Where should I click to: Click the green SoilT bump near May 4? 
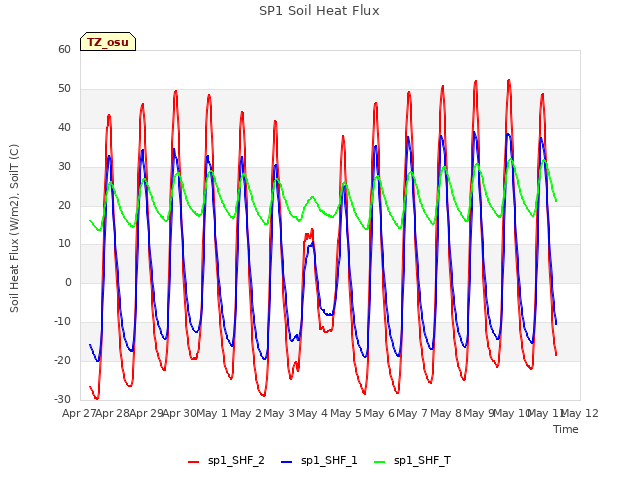click(x=312, y=198)
